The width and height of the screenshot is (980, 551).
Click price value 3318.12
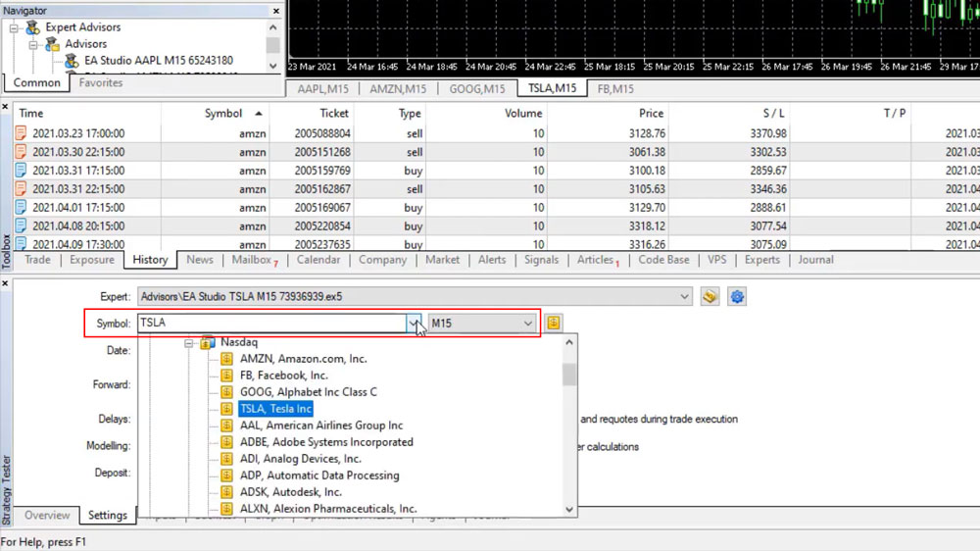click(647, 225)
